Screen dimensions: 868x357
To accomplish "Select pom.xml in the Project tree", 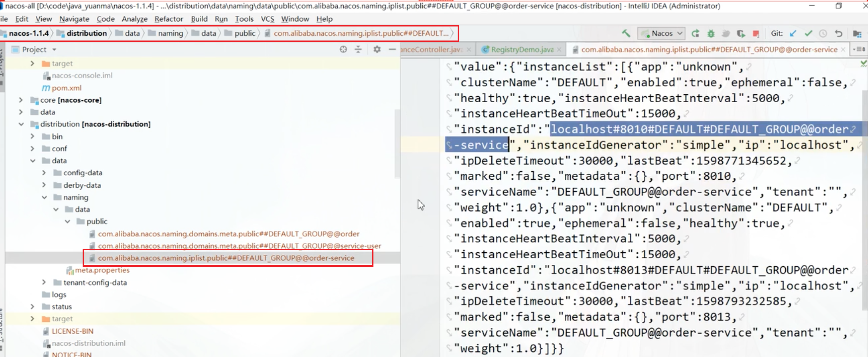I will tap(67, 88).
